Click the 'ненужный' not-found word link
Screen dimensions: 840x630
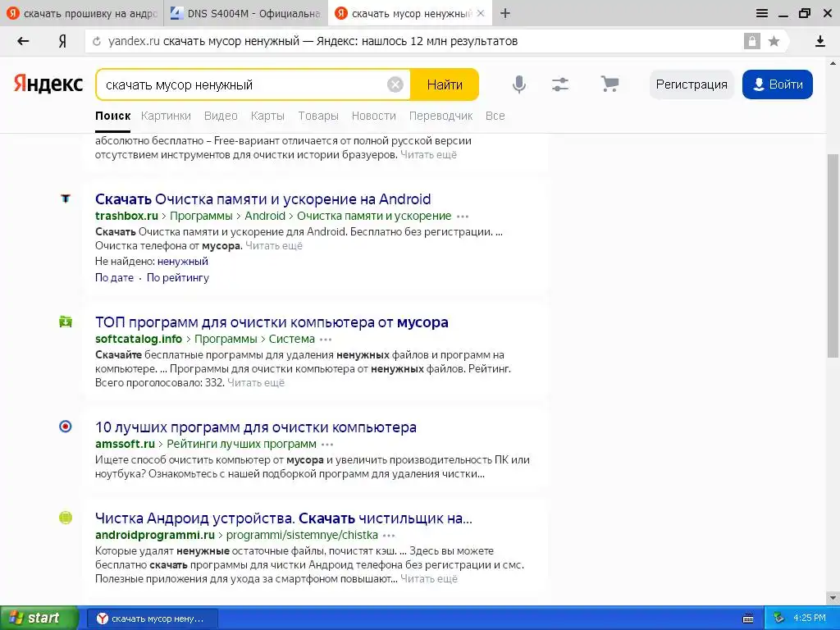pos(183,262)
